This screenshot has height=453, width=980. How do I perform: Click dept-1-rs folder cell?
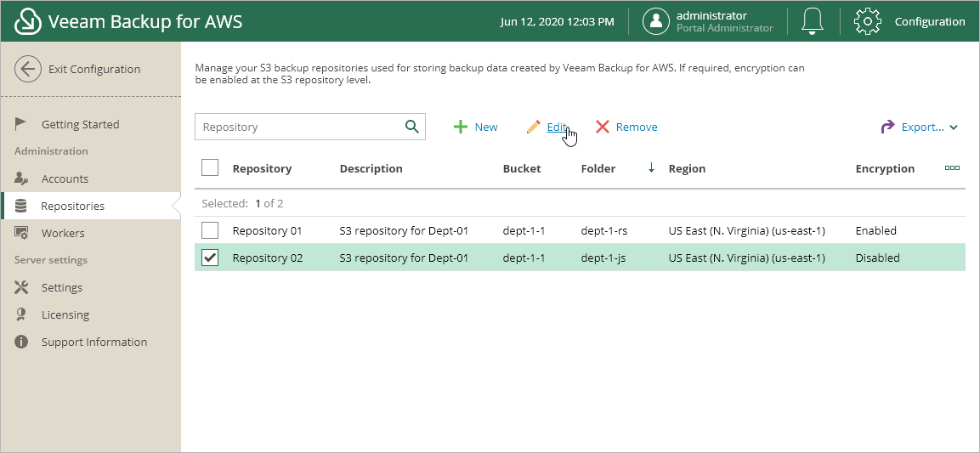click(x=604, y=230)
